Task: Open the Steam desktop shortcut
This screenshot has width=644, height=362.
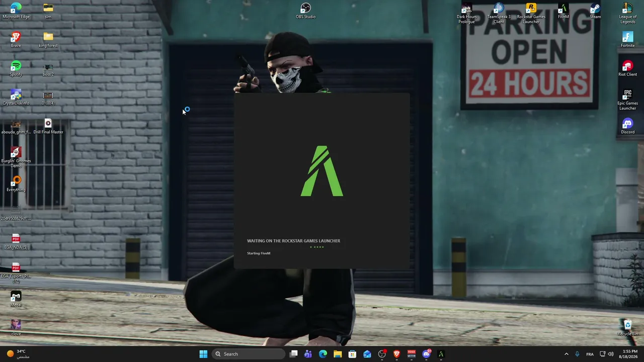Action: coord(595,11)
